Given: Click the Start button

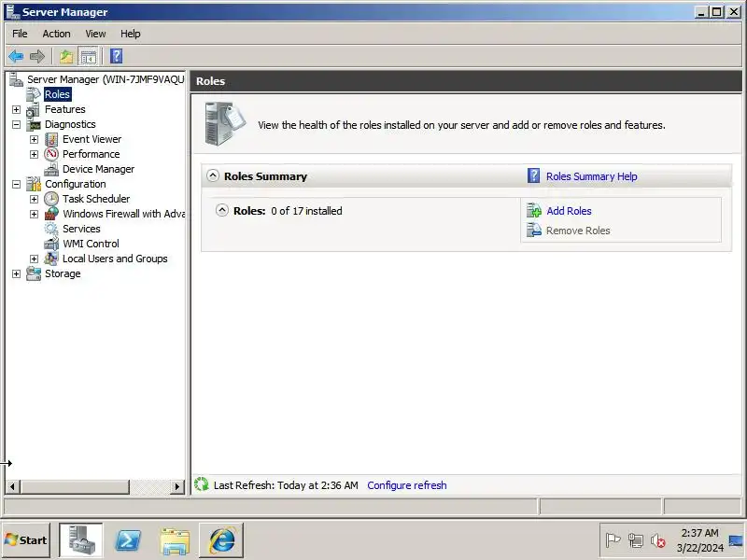Looking at the screenshot, I should coord(26,540).
